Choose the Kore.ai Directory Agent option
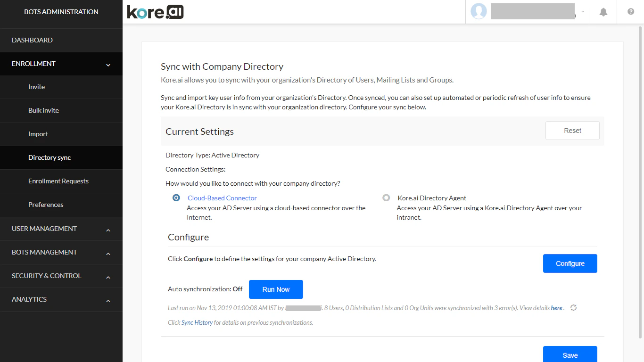This screenshot has width=644, height=362. click(386, 197)
